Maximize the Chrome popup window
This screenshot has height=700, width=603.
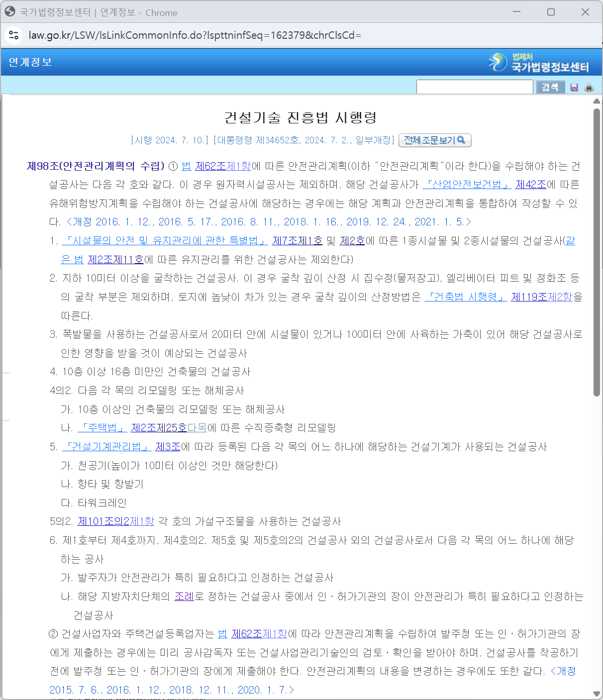551,12
